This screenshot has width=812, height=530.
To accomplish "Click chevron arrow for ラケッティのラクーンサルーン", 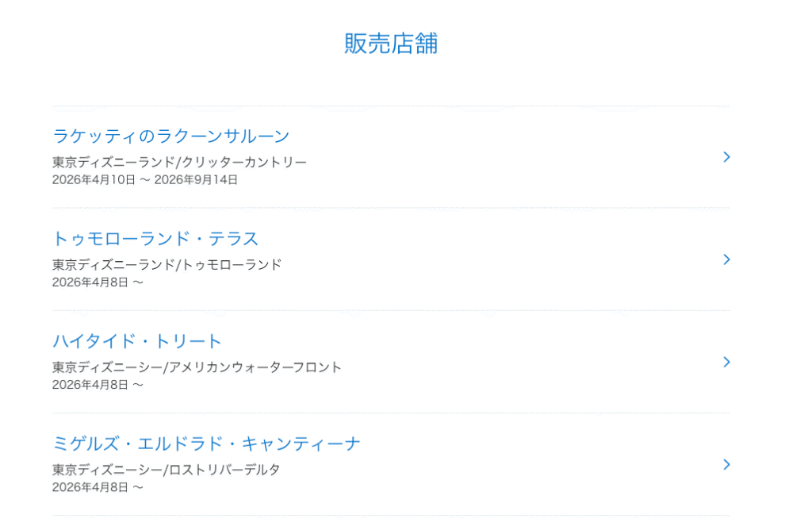I will (x=726, y=157).
